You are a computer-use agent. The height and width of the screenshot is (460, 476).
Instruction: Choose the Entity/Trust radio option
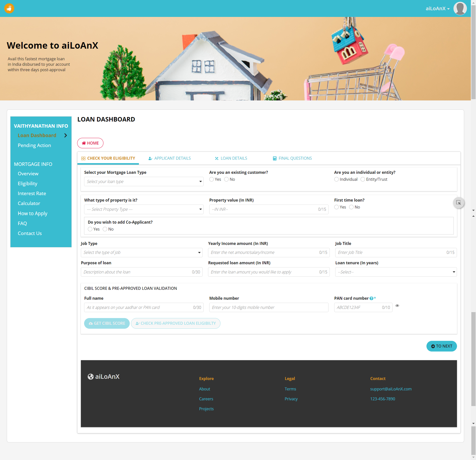[x=363, y=179]
